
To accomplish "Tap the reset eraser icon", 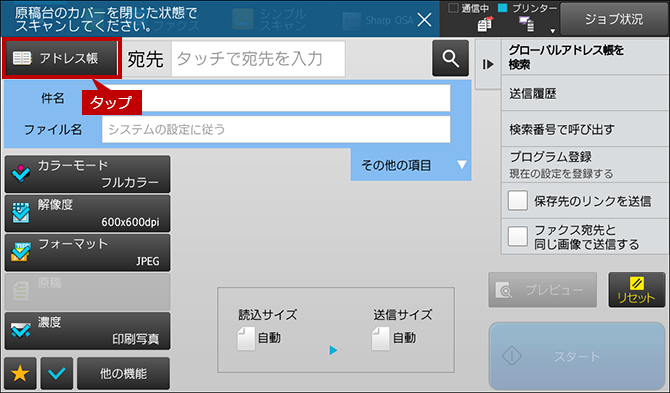I will pyautogui.click(x=637, y=283).
